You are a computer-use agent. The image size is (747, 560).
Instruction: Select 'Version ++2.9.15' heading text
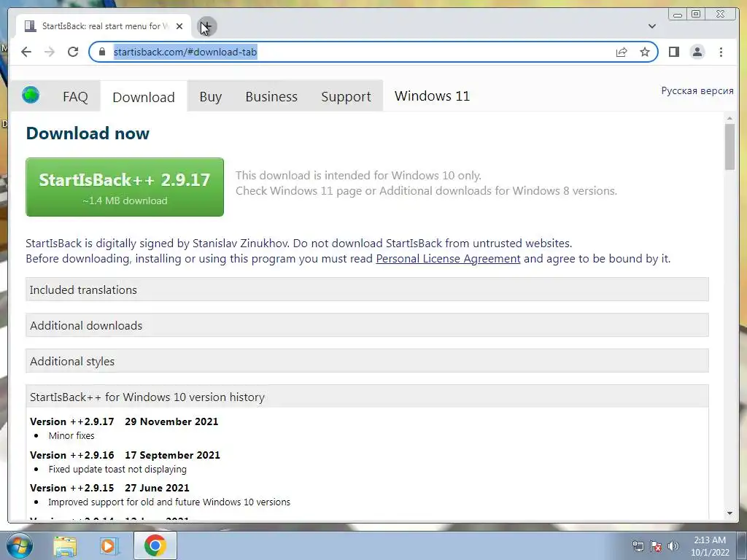click(72, 488)
